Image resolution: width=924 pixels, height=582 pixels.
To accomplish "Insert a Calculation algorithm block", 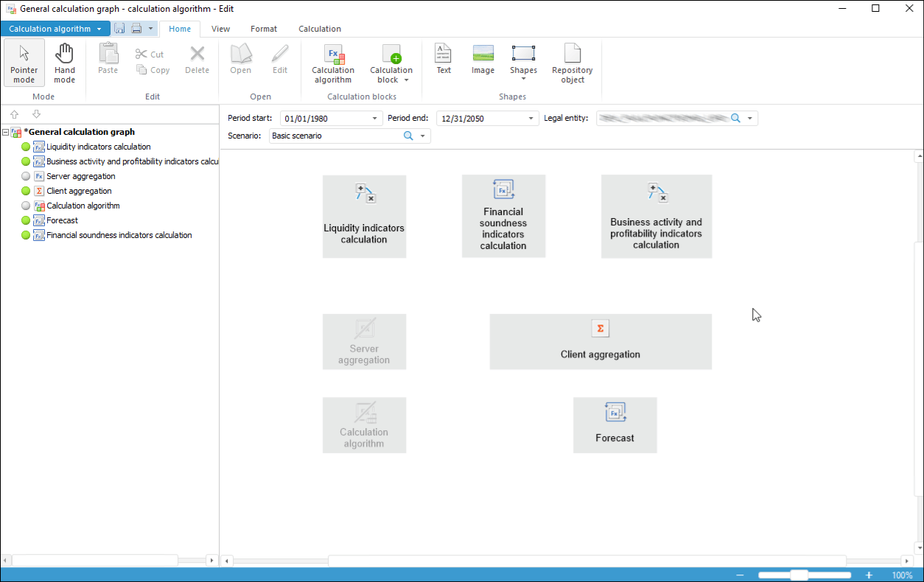I will point(333,63).
